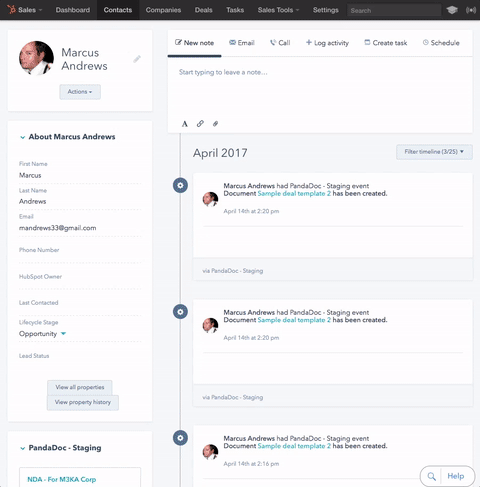
Task: Open text formatting A icon in note editor
Action: [185, 124]
